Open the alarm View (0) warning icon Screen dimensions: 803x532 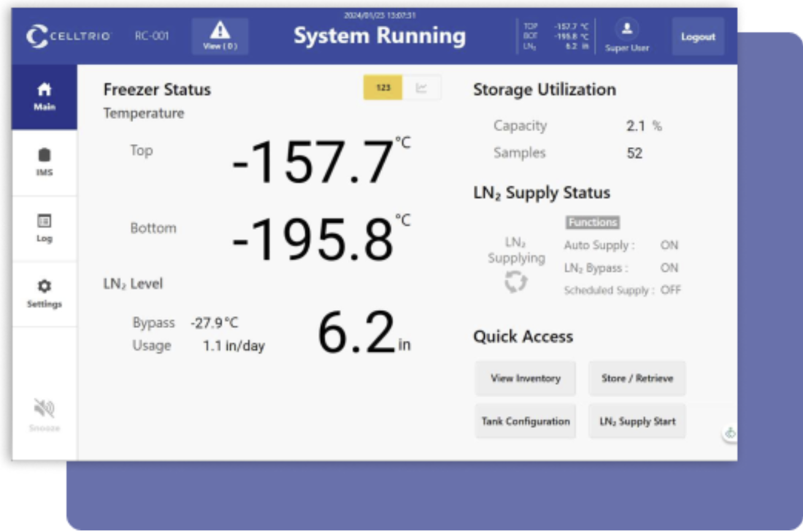coord(220,36)
